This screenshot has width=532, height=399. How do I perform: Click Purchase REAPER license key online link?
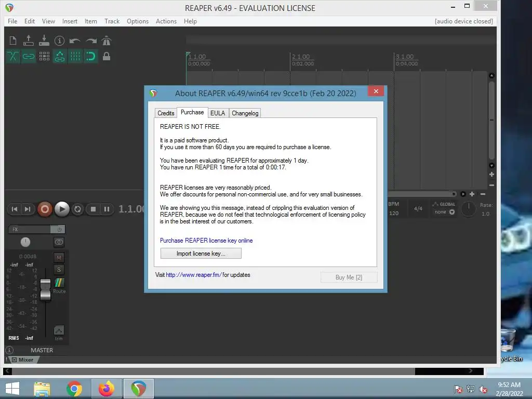(206, 240)
